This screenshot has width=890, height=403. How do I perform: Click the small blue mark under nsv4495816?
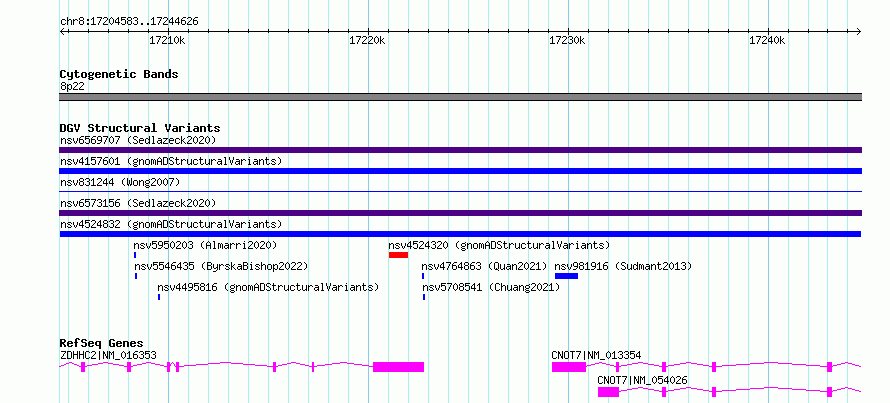[159, 297]
